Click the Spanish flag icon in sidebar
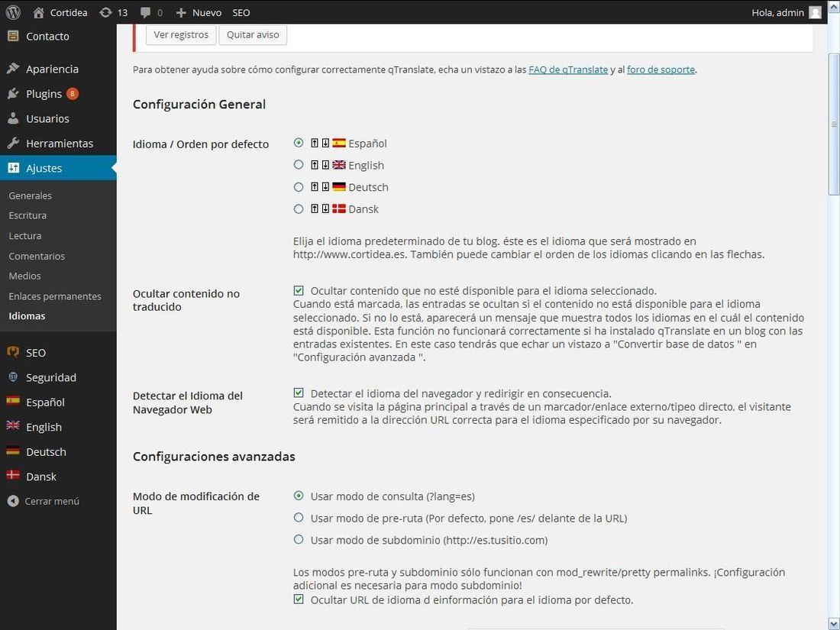This screenshot has height=630, width=840. tap(13, 401)
